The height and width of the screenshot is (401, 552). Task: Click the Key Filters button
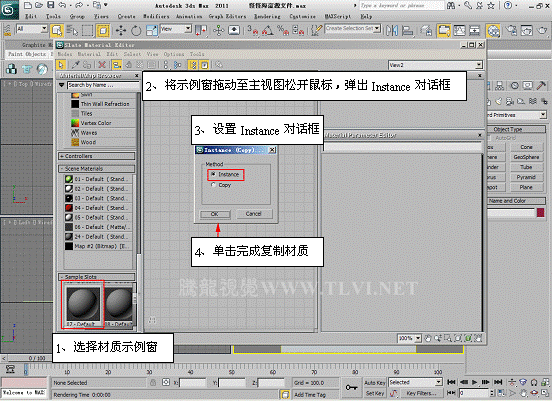point(421,393)
